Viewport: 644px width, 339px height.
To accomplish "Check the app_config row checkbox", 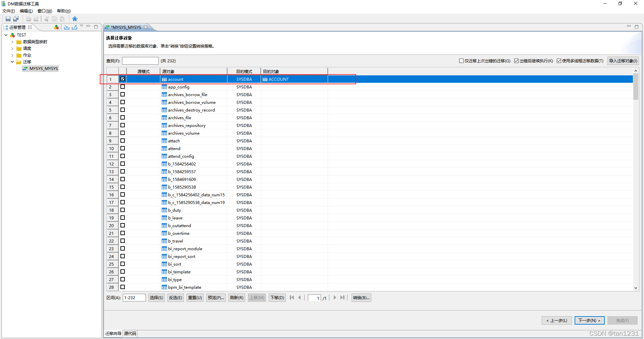I will 123,87.
